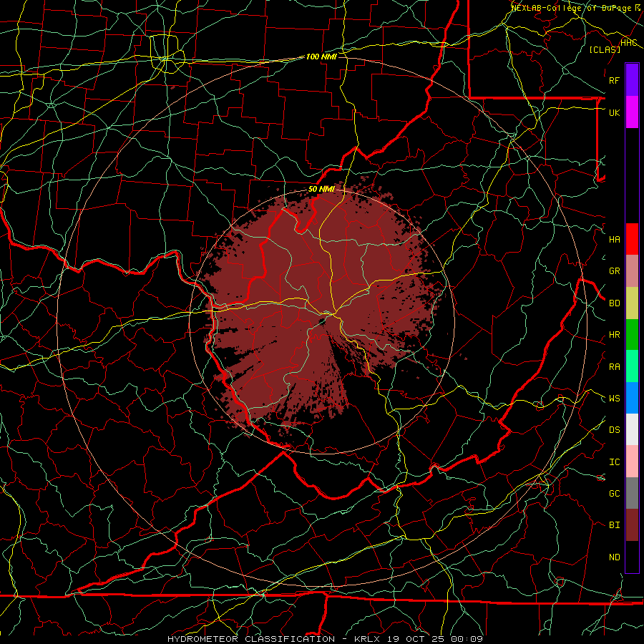Click the [CLAS] legend header
The height and width of the screenshot is (644, 644).
coord(605,49)
